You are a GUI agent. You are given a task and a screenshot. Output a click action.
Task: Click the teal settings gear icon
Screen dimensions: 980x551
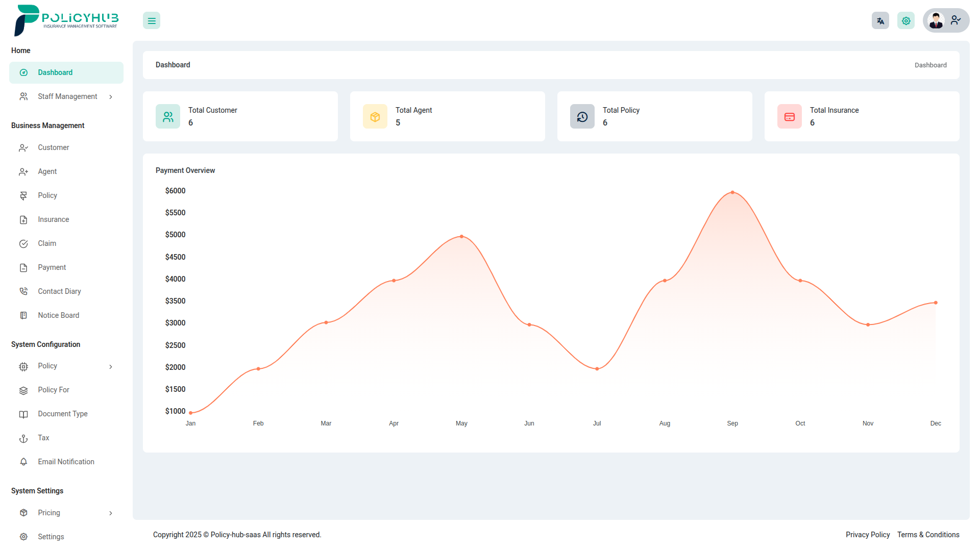click(x=905, y=21)
